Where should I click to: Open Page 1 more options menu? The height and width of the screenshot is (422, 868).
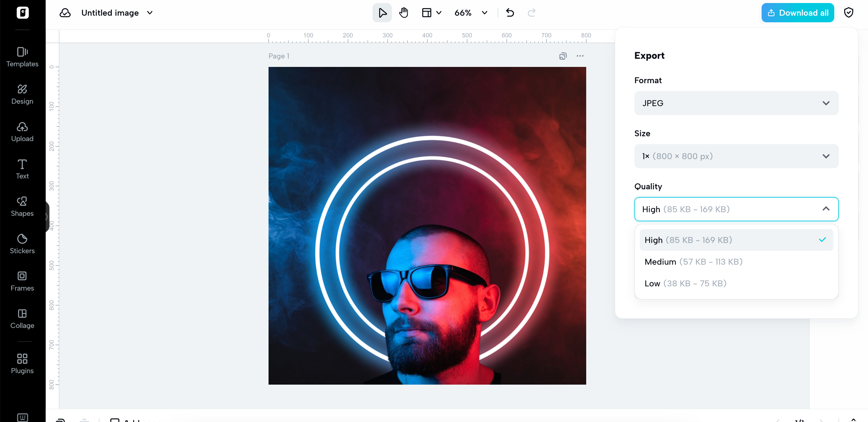click(x=580, y=56)
